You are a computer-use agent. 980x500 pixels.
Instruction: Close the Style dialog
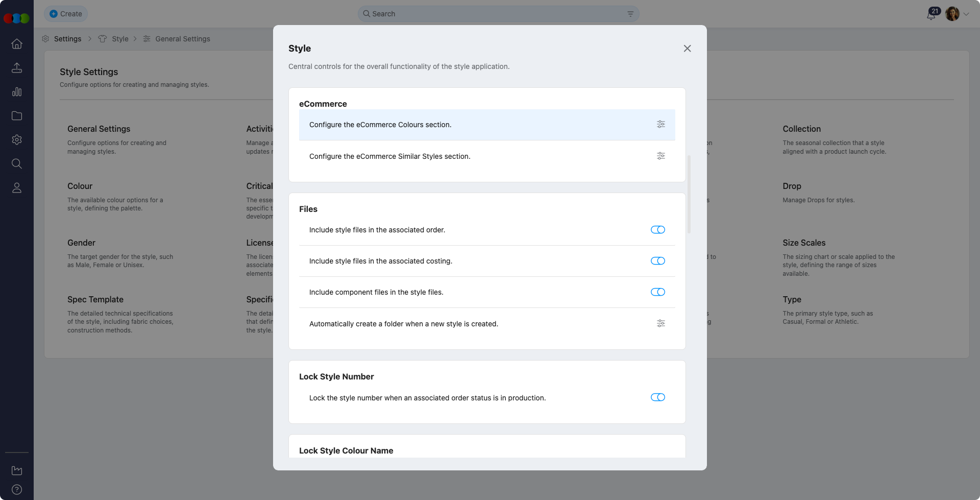[x=687, y=49]
